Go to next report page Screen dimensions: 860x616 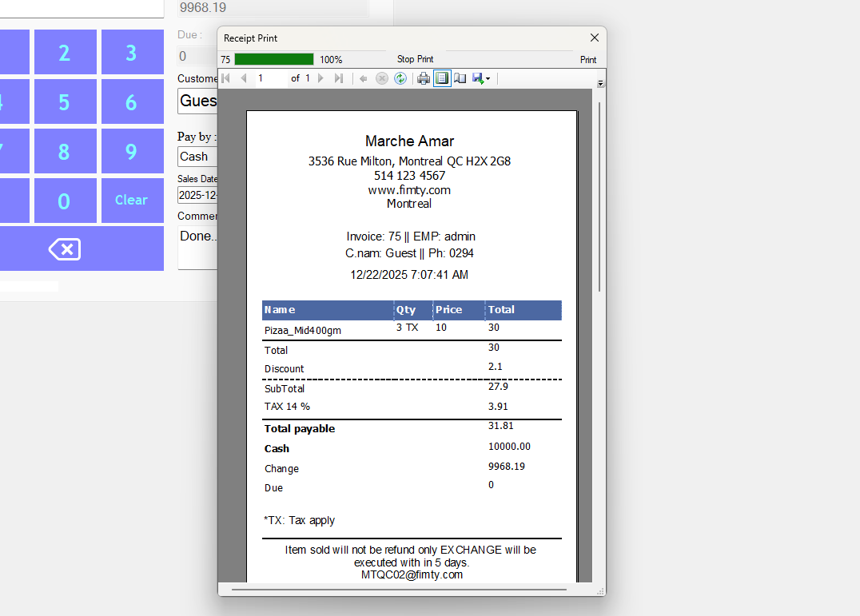click(321, 78)
